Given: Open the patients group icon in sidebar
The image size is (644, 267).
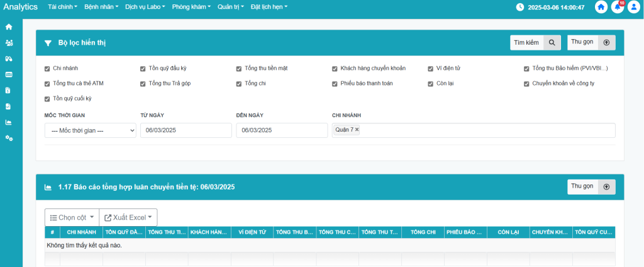Looking at the screenshot, I should click(9, 43).
